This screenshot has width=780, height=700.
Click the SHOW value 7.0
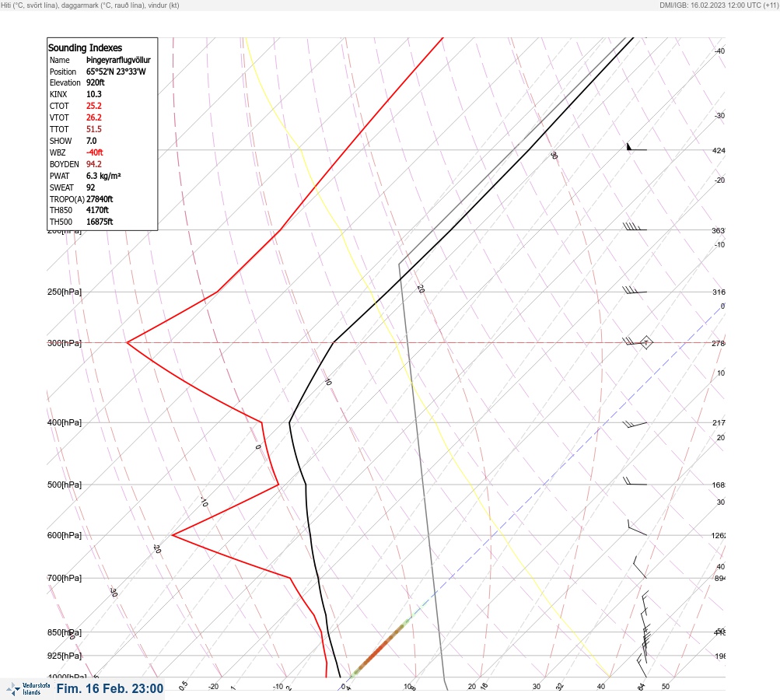click(92, 141)
